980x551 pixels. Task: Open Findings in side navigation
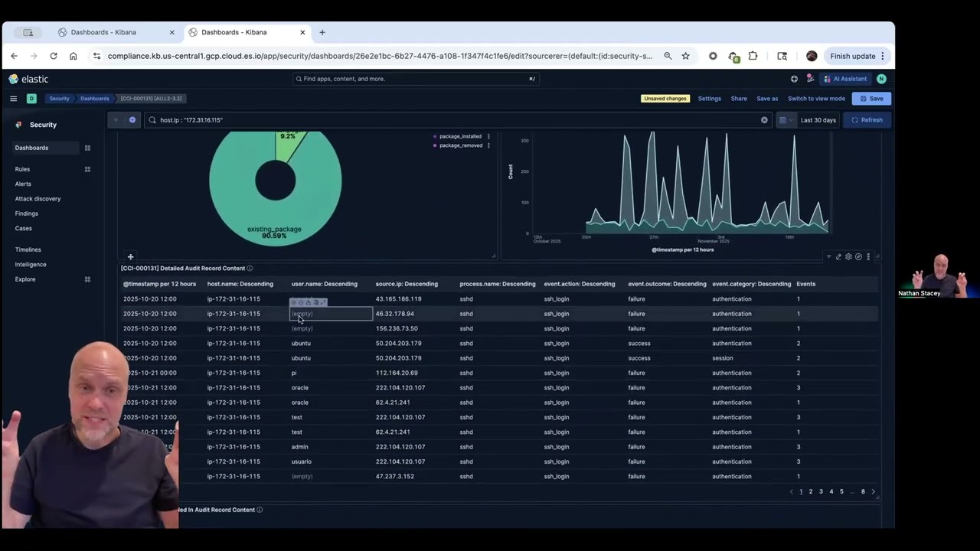tap(26, 214)
